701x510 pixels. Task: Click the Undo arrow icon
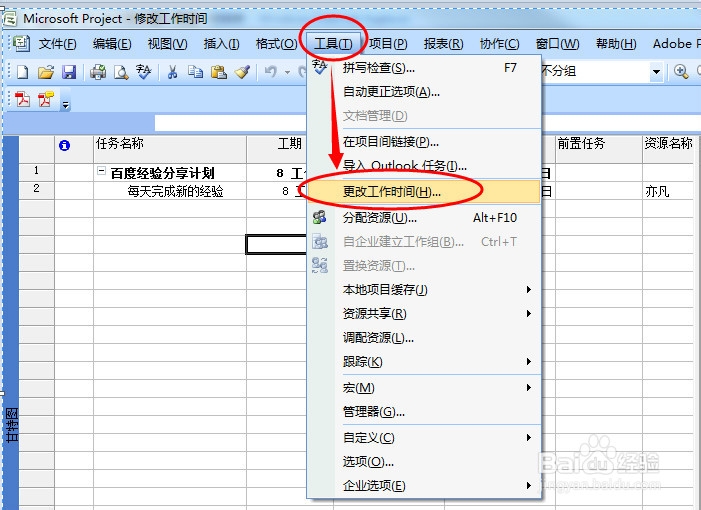[x=270, y=72]
